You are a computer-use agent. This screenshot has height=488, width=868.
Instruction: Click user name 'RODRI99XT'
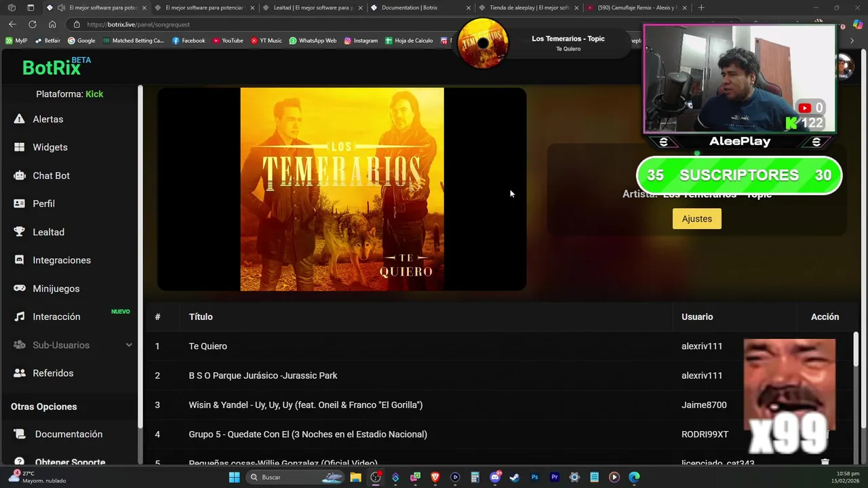[705, 434]
